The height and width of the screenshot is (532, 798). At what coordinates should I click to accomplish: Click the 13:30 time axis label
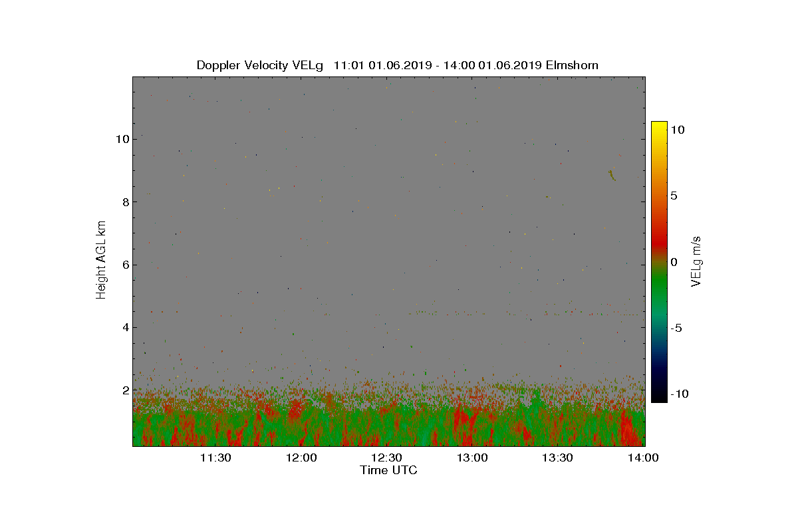tap(557, 458)
